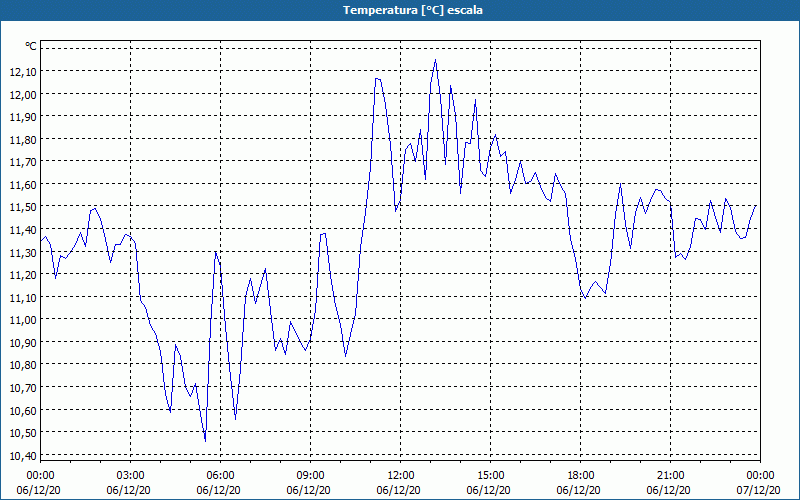800x500 pixels.
Task: Select the 11,70 y-axis label
Action: coord(23,162)
